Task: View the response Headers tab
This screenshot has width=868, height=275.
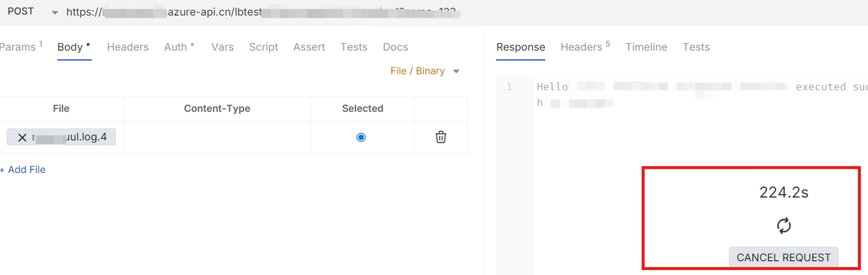Action: pyautogui.click(x=582, y=47)
